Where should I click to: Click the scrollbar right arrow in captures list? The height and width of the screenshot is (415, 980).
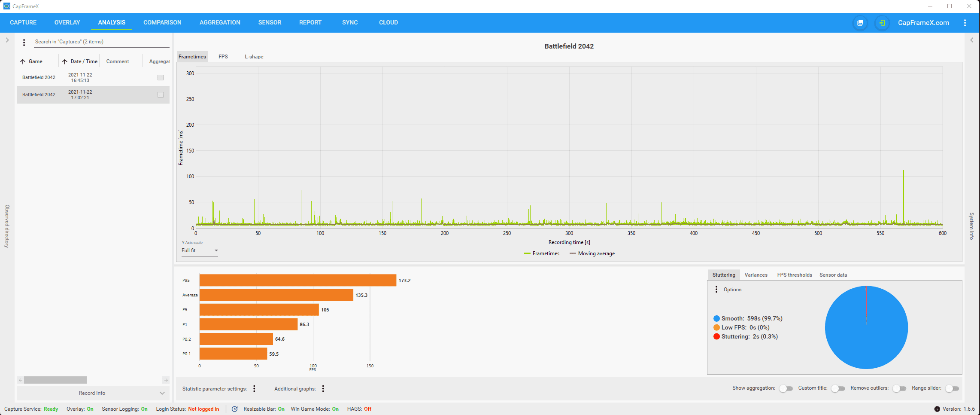[x=166, y=380]
